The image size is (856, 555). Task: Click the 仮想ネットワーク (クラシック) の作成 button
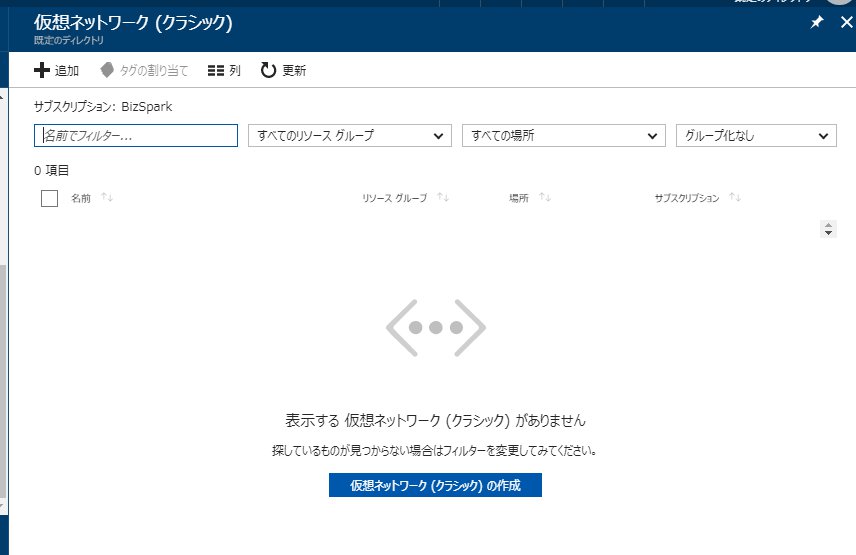pyautogui.click(x=435, y=485)
